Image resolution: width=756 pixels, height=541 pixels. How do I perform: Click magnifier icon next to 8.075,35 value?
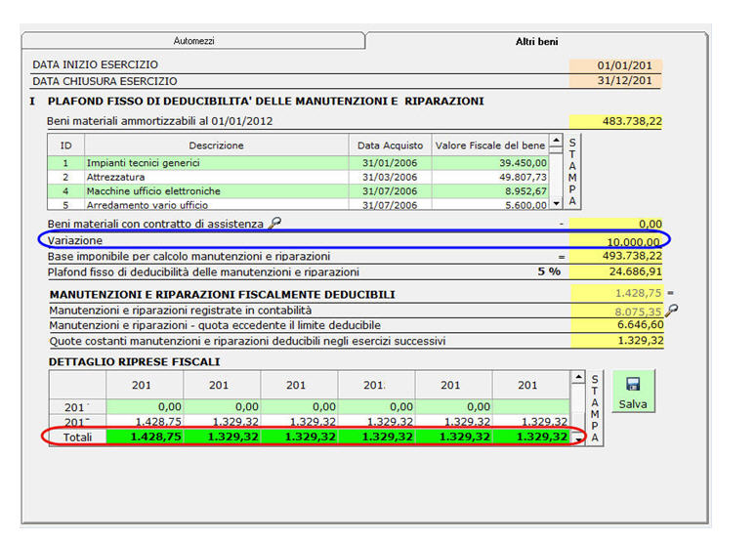point(671,310)
